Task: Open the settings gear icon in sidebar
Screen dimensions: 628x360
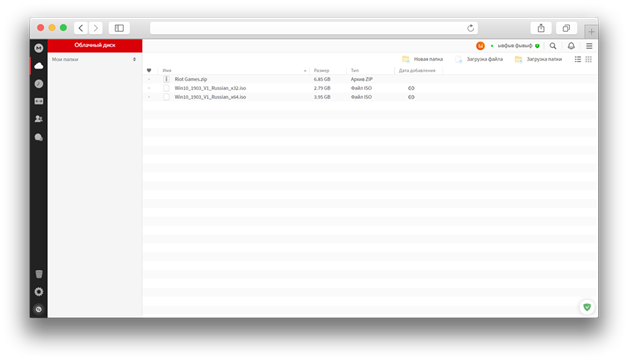Action: [38, 292]
